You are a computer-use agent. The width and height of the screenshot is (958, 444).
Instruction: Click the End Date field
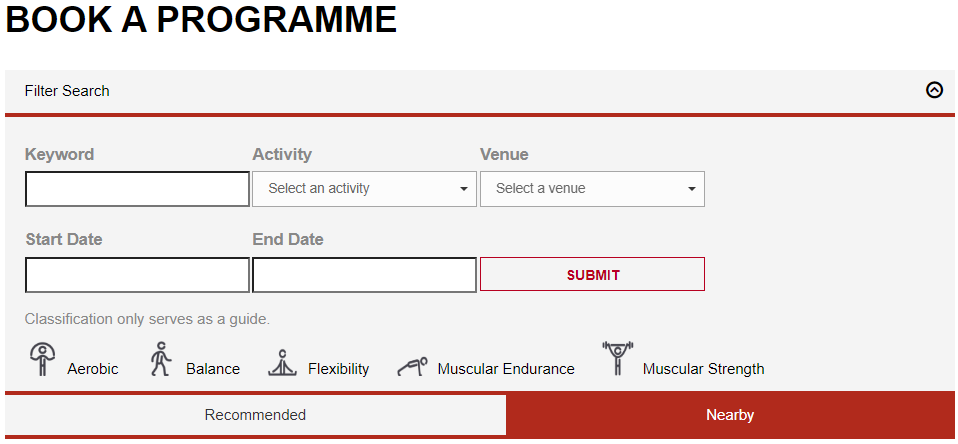click(x=364, y=275)
